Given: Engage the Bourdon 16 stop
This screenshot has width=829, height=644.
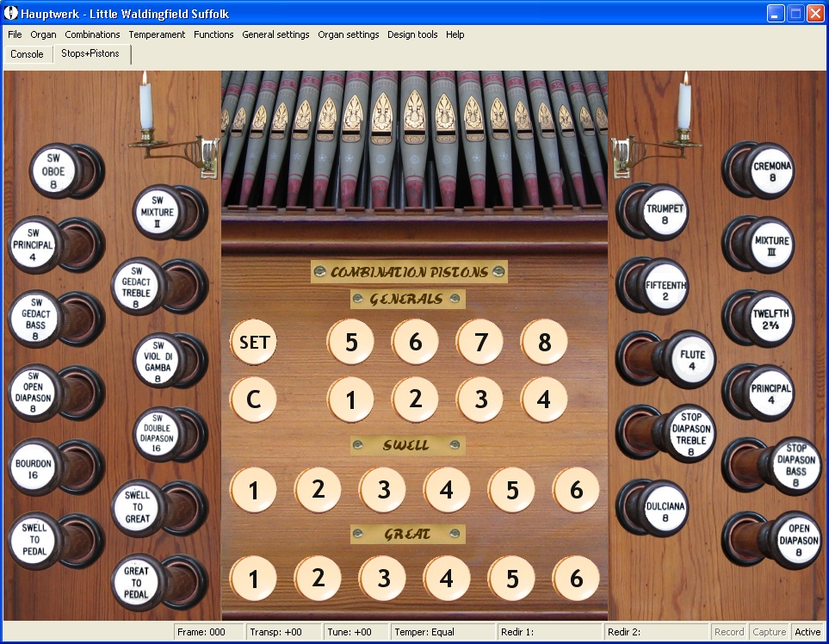Looking at the screenshot, I should pyautogui.click(x=34, y=469).
